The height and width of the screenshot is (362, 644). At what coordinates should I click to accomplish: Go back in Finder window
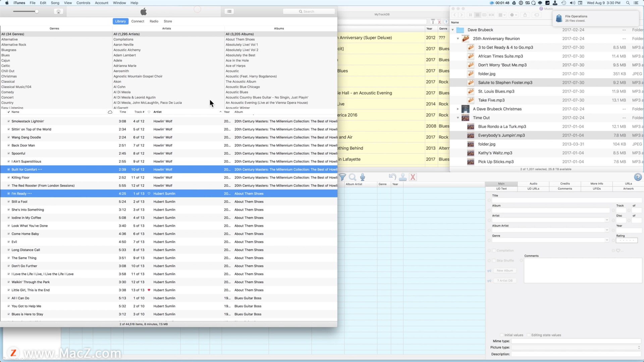pyautogui.click(x=455, y=15)
